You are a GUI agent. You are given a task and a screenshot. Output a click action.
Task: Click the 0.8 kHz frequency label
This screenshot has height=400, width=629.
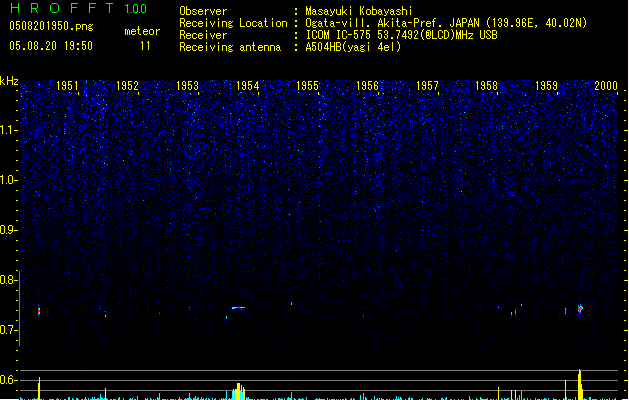[9, 280]
